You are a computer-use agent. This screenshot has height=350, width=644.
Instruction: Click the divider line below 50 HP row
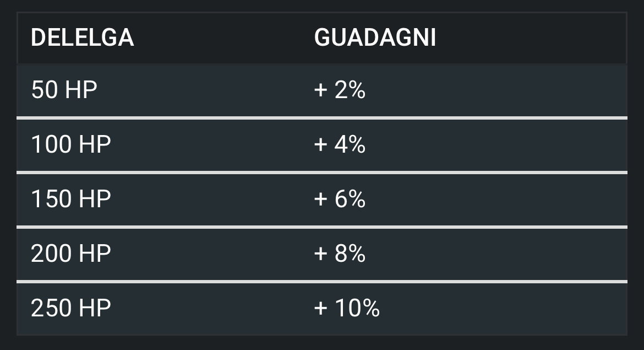tap(322, 118)
